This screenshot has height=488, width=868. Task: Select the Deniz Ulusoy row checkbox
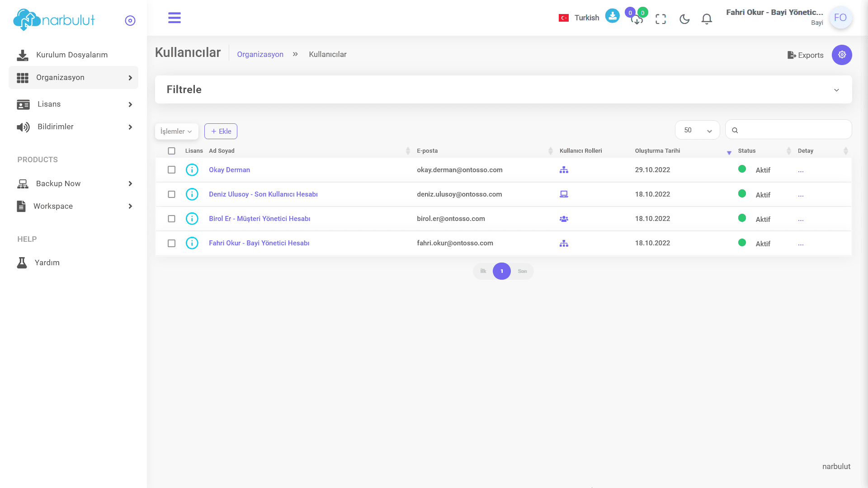(171, 194)
